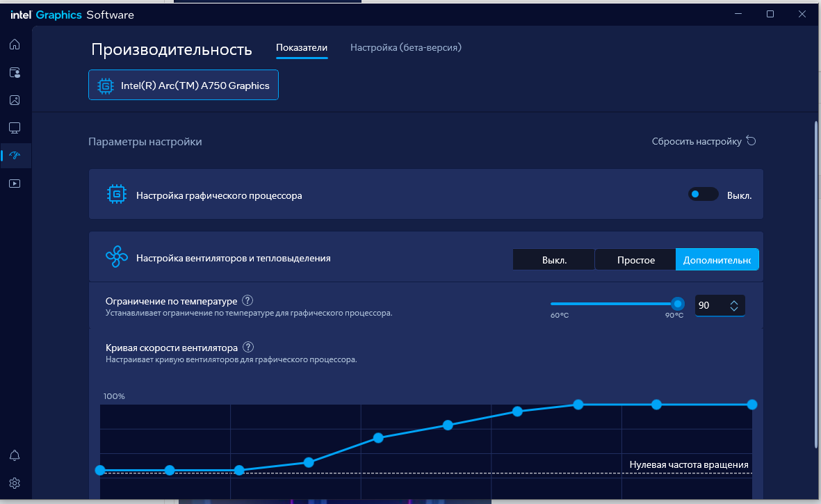
Task: Select the Intel(R) Arc(TM) A750 Graphics device
Action: [184, 85]
